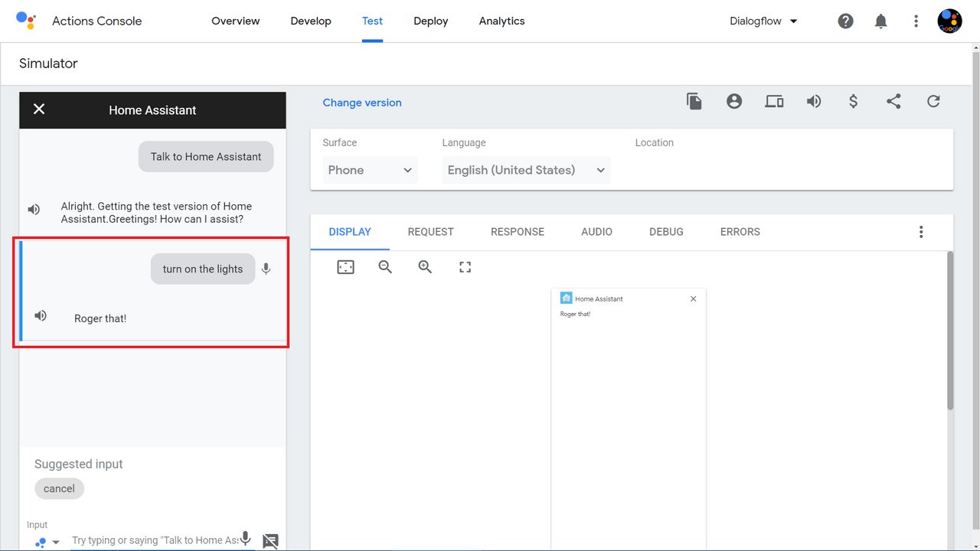Click the 'turn on the lights' message bubble
Viewport: 980px width, 551px height.
203,269
